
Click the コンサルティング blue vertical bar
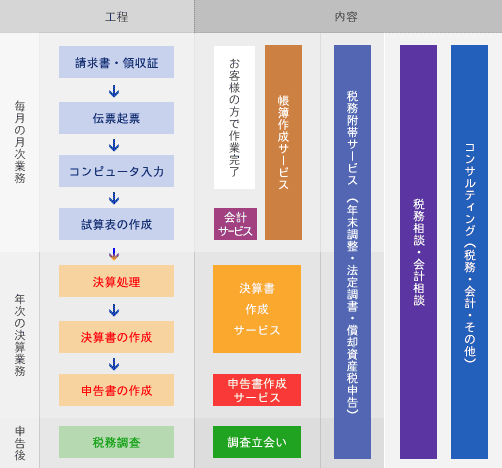pyautogui.click(x=469, y=252)
